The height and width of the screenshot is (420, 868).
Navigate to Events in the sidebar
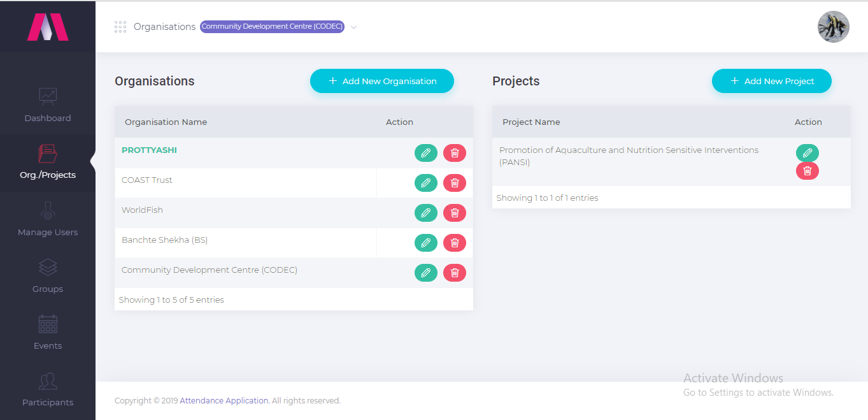[x=48, y=333]
